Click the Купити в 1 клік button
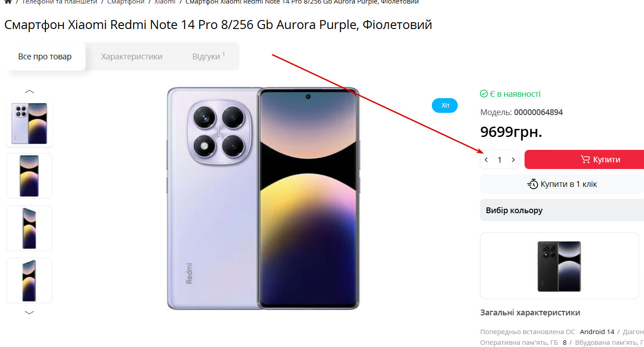The height and width of the screenshot is (347, 644). pyautogui.click(x=562, y=184)
